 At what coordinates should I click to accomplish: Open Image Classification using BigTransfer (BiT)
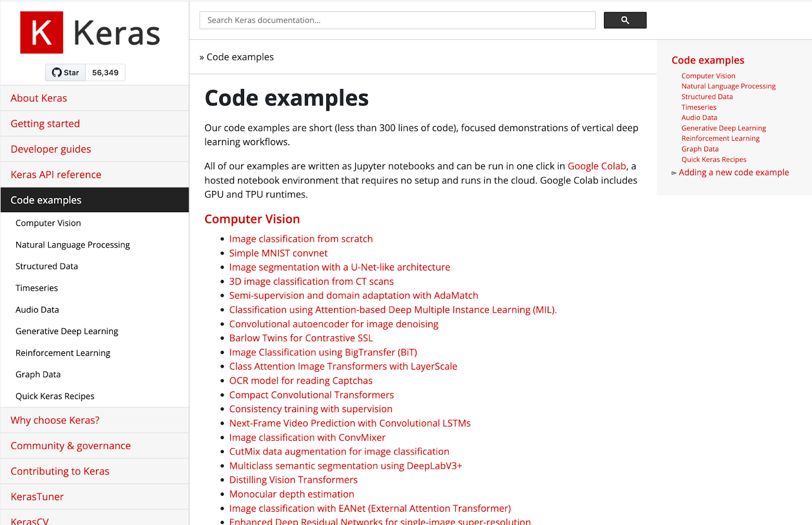[323, 352]
